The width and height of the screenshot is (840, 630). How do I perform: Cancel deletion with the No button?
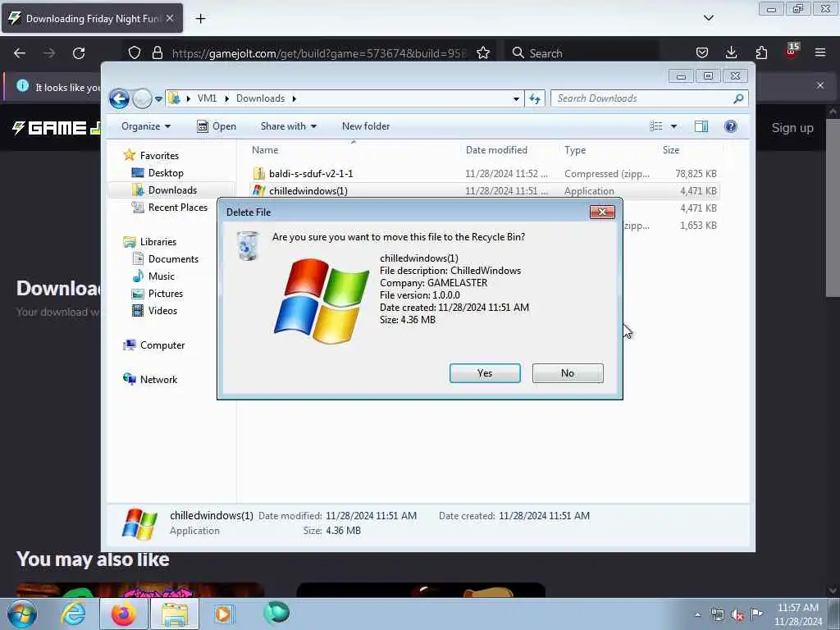(568, 373)
